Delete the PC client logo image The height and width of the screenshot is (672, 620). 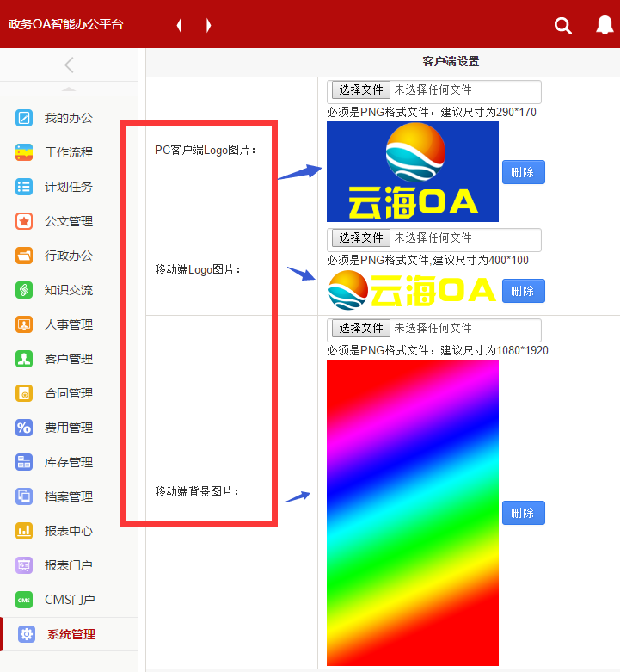click(523, 172)
